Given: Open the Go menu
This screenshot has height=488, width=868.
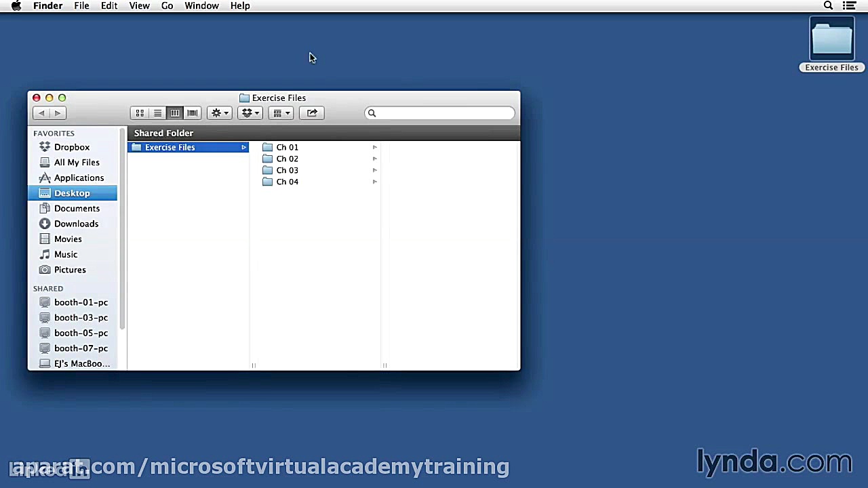Looking at the screenshot, I should tap(167, 5).
